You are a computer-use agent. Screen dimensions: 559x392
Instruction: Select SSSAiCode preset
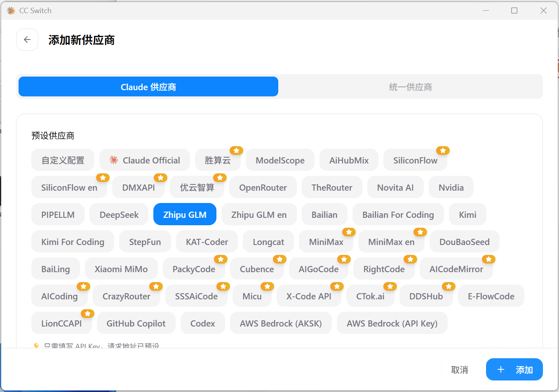coord(196,296)
